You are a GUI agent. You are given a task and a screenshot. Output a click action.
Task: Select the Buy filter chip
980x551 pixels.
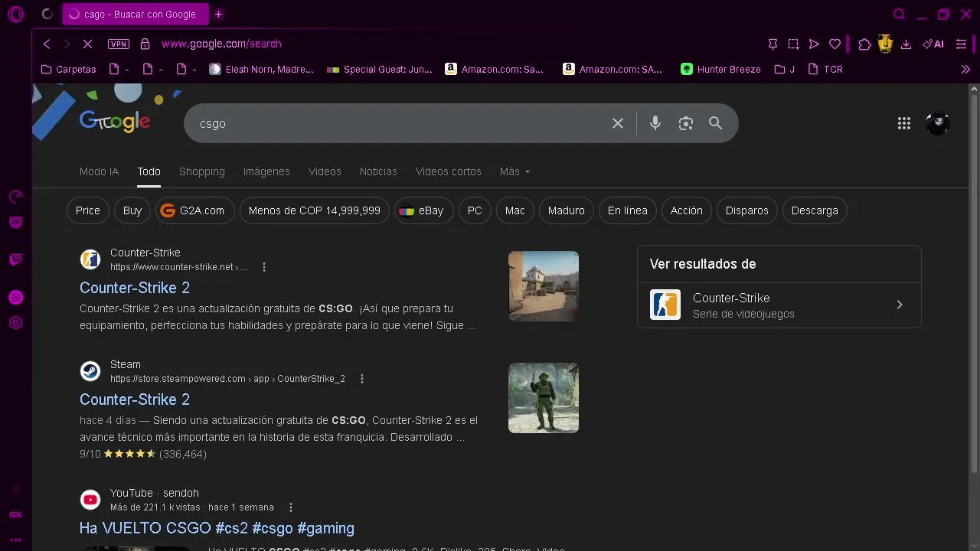tap(132, 210)
